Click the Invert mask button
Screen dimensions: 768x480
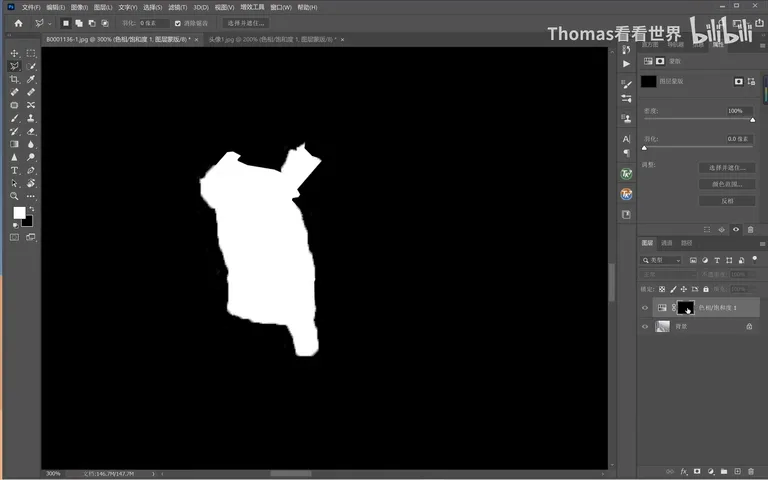(727, 201)
